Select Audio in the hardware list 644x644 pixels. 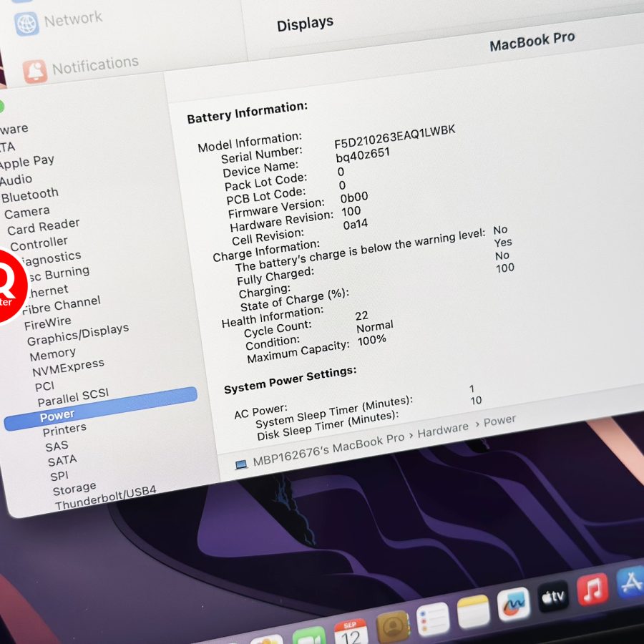pos(16,180)
